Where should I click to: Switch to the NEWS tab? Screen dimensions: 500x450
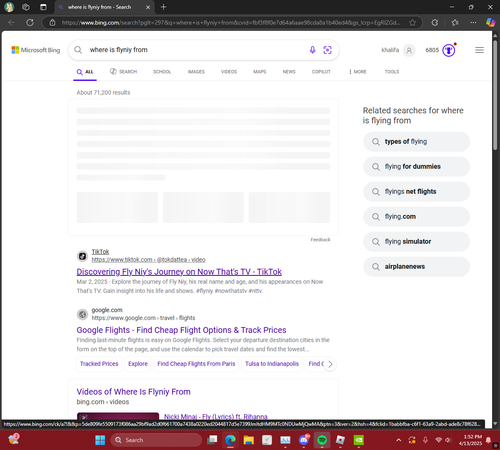pyautogui.click(x=289, y=72)
